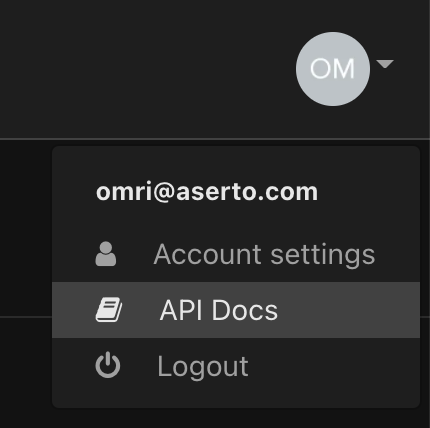Click the power icon beside Logout
This screenshot has height=428, width=430.
[108, 365]
